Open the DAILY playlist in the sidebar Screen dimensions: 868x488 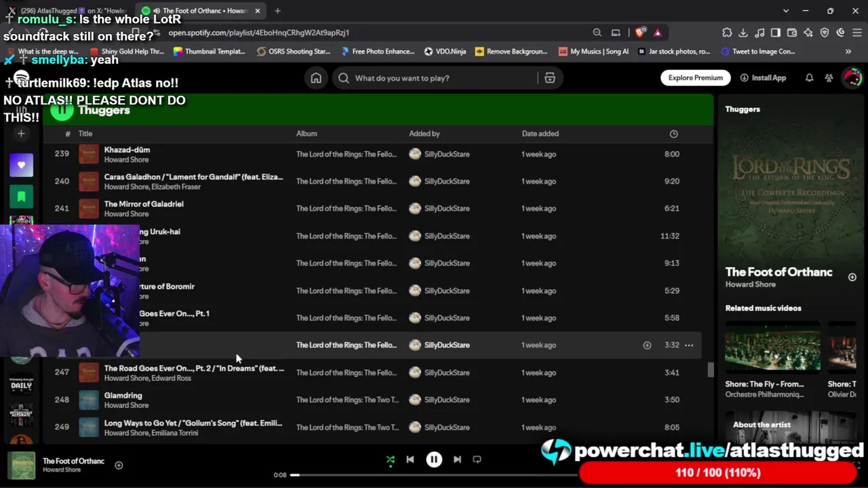pos(21,385)
